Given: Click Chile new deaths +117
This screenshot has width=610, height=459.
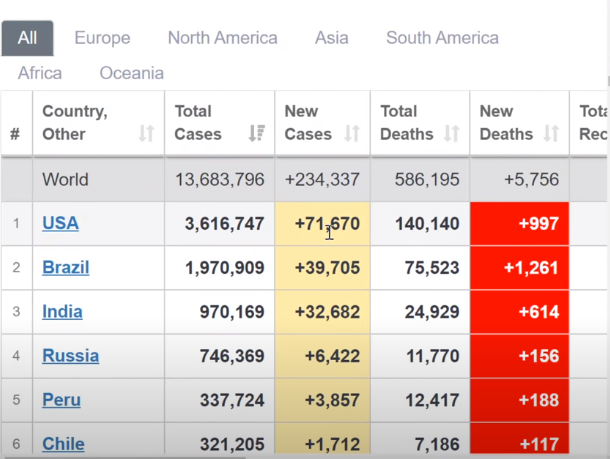Looking at the screenshot, I should [x=539, y=444].
